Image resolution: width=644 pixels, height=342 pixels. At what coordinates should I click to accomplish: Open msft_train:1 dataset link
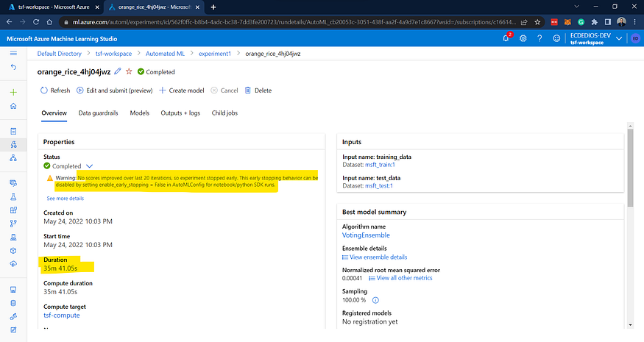(380, 165)
